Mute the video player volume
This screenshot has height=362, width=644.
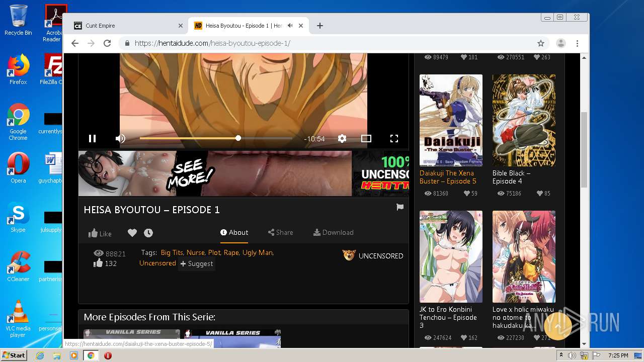pyautogui.click(x=120, y=138)
